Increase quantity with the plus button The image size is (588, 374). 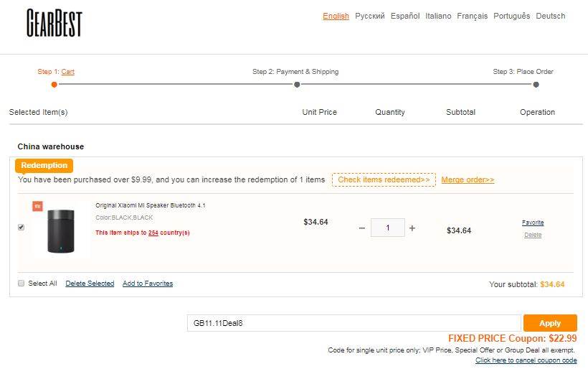click(x=412, y=228)
